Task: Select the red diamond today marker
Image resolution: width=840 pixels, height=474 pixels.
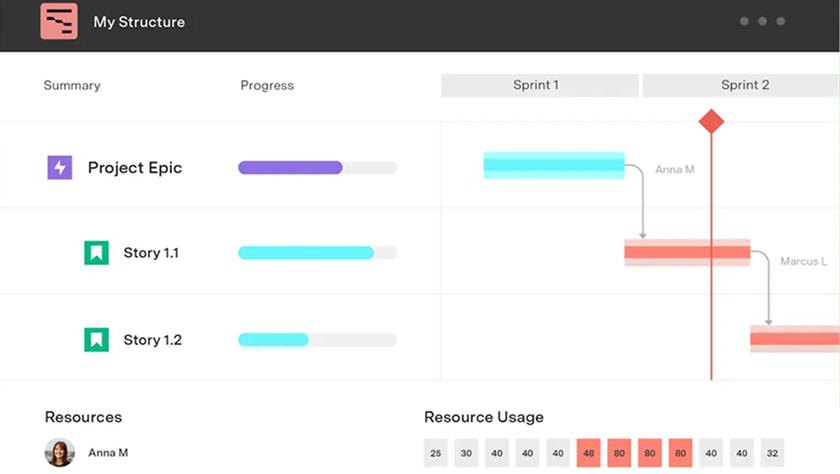Action: [711, 122]
